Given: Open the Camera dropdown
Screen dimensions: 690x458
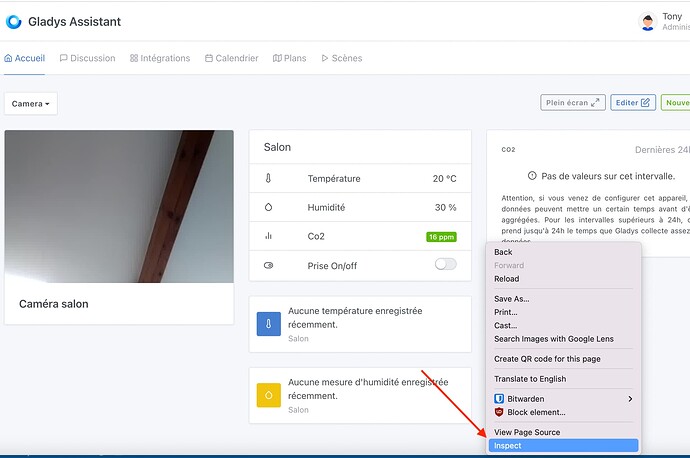Looking at the screenshot, I should [31, 103].
